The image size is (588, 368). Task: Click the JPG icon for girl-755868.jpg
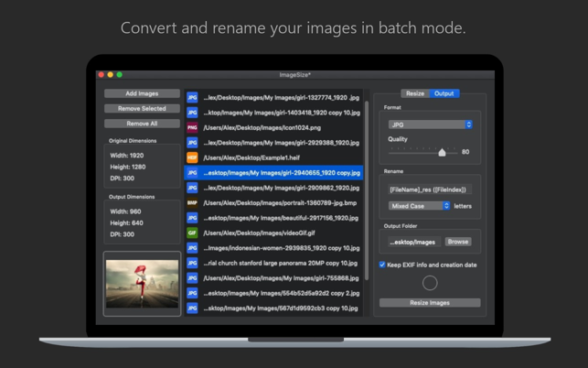192,278
